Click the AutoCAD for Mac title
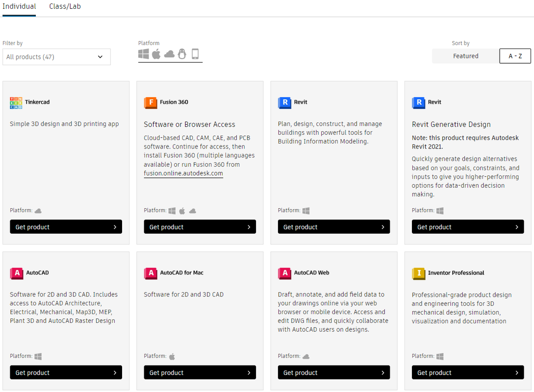 [181, 273]
